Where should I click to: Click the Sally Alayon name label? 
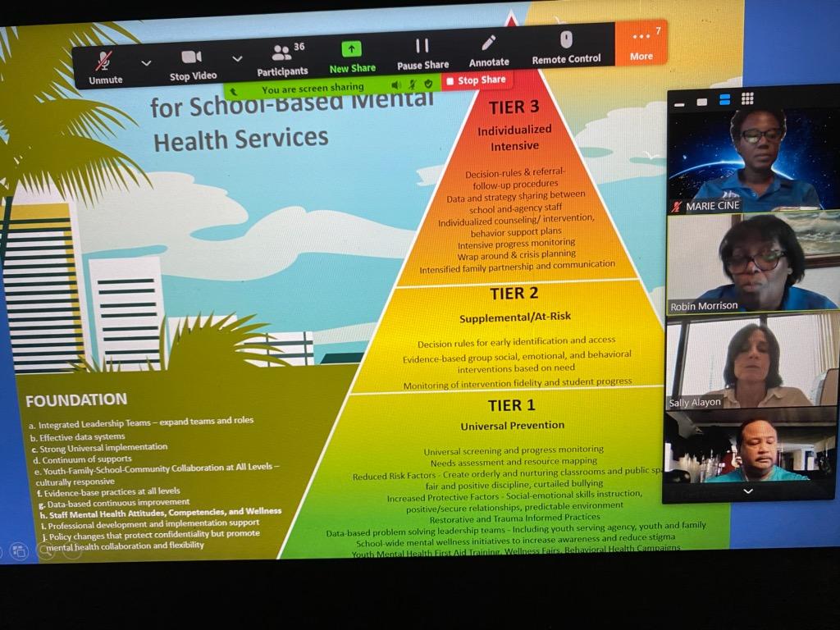tap(695, 402)
